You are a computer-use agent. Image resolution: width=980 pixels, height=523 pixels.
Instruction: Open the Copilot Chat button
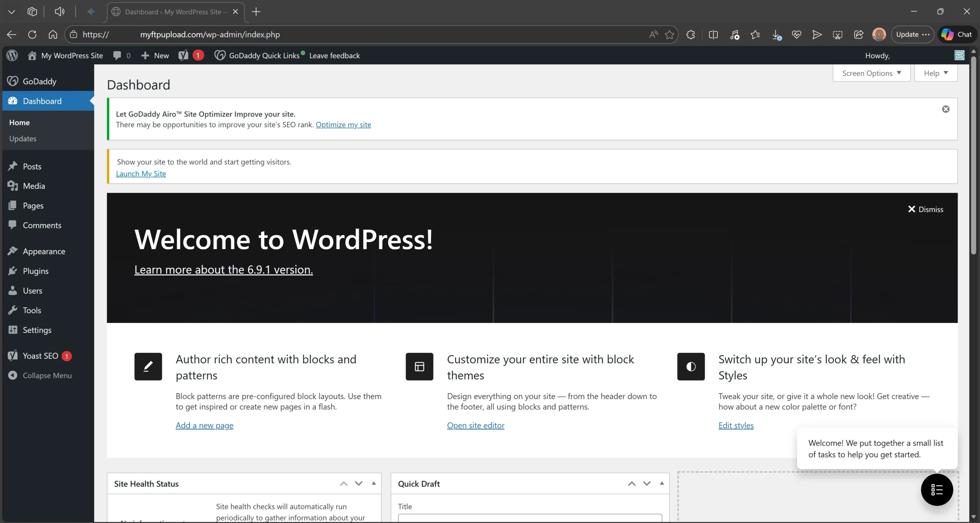[x=957, y=34]
